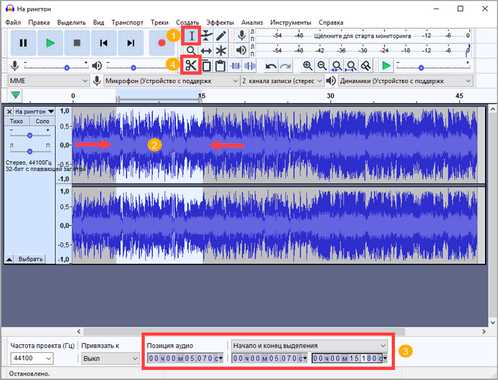This screenshot has width=498, height=380.
Task: Click the Play-at-speed green button
Action: tap(386, 66)
